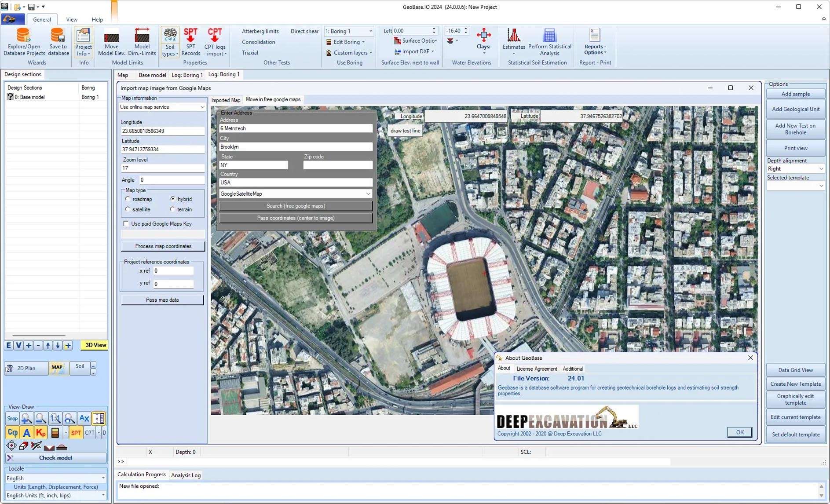Open the Depth alignment dropdown
This screenshot has height=504, width=830.
tap(821, 169)
